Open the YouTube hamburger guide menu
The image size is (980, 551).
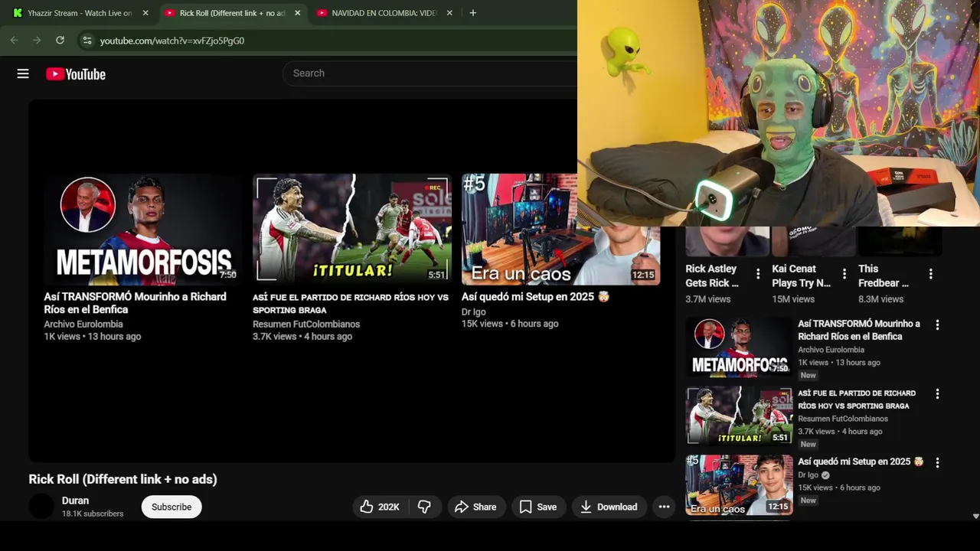[x=23, y=73]
